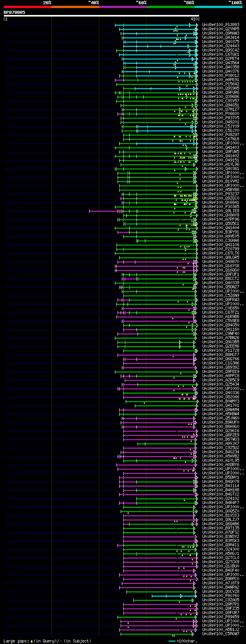The height and width of the screenshot is (644, 246).
Task: Select the UniRef100_Q41403 label
Action: click(221, 148)
